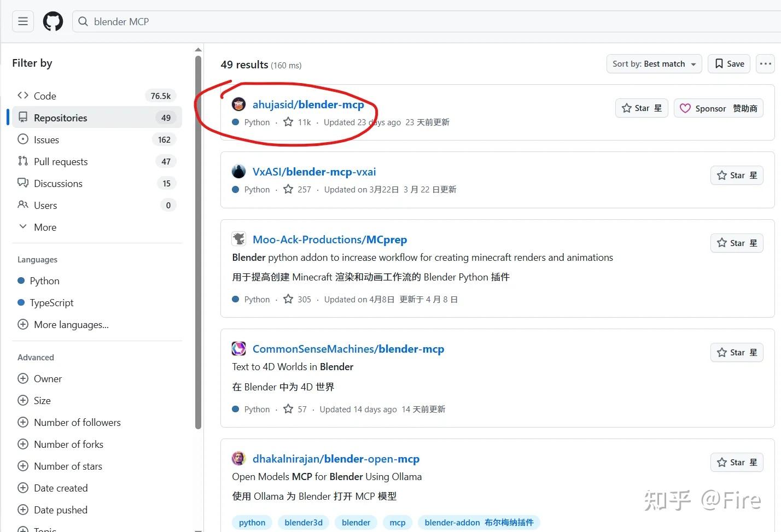Star the ahujasid/blender-mcp repository
781x532 pixels.
pos(641,108)
